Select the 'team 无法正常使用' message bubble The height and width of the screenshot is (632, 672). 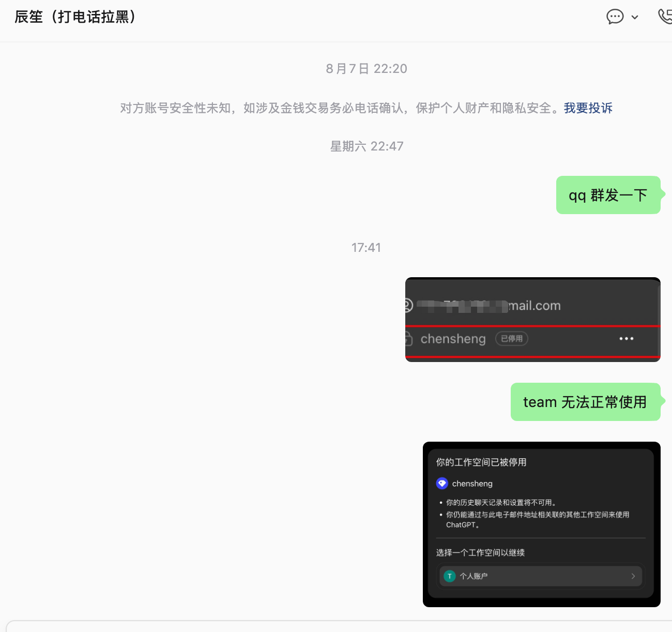tap(585, 402)
